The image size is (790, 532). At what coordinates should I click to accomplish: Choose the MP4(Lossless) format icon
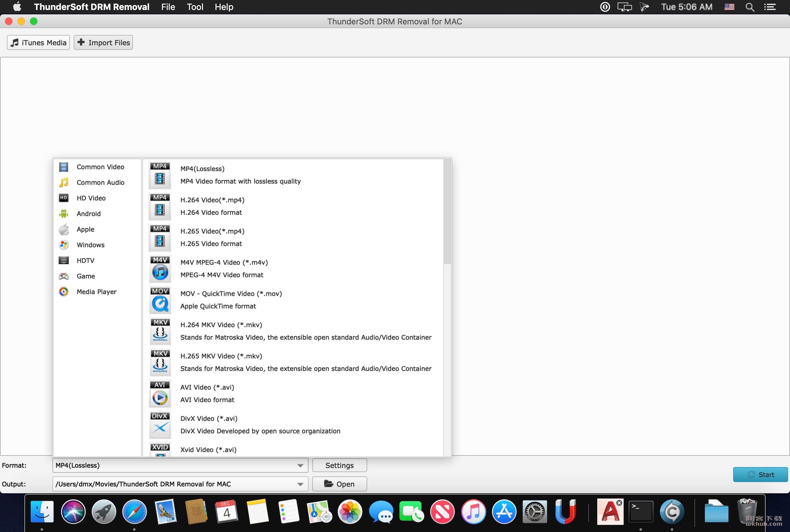pyautogui.click(x=160, y=175)
